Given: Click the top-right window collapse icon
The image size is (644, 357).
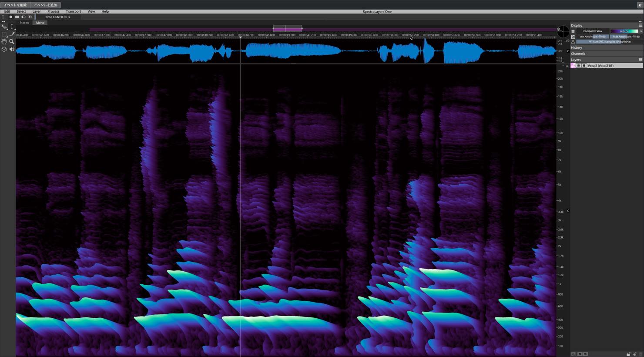Looking at the screenshot, I should [x=640, y=5].
